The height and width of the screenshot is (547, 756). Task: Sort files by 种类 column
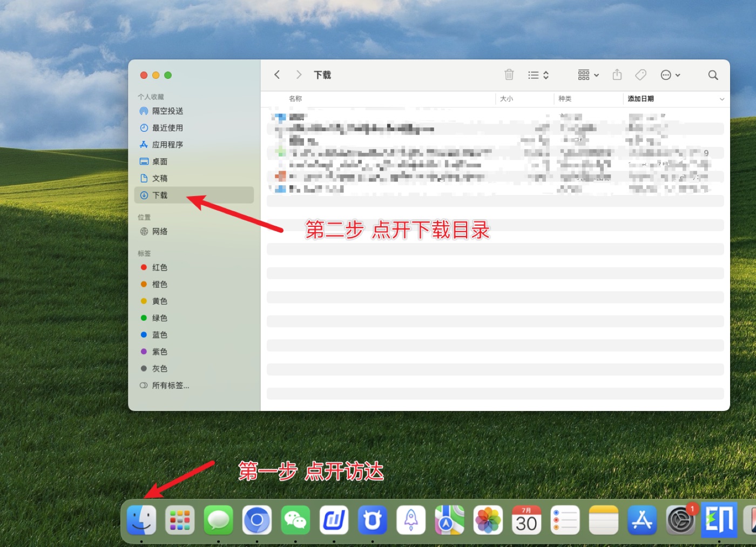(x=565, y=99)
